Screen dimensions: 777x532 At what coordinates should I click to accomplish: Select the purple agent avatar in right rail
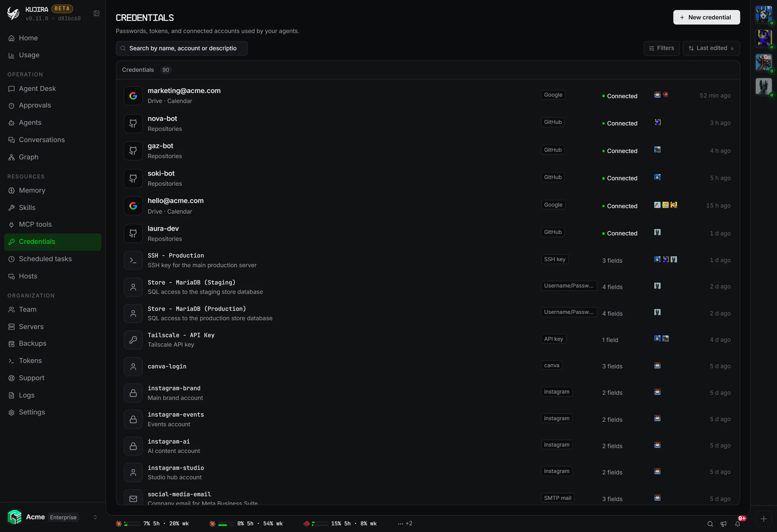764,38
